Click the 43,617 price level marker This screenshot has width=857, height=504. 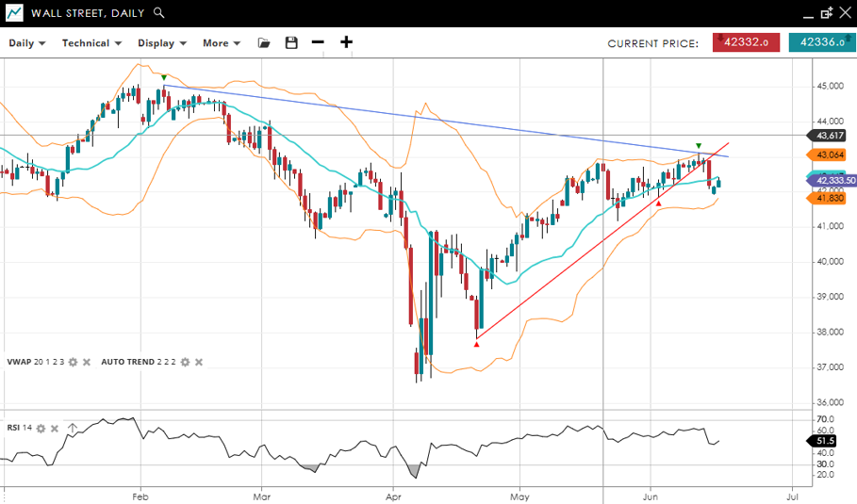[830, 136]
